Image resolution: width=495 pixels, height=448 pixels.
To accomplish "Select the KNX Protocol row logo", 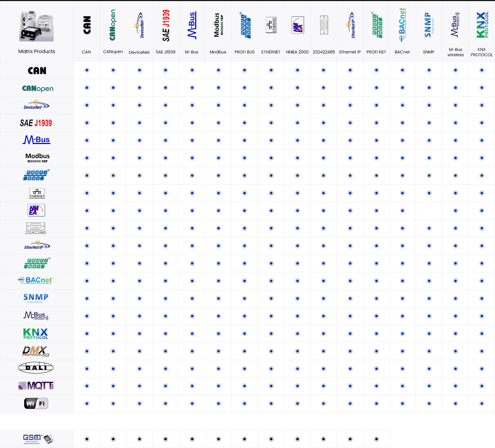I will (35, 334).
